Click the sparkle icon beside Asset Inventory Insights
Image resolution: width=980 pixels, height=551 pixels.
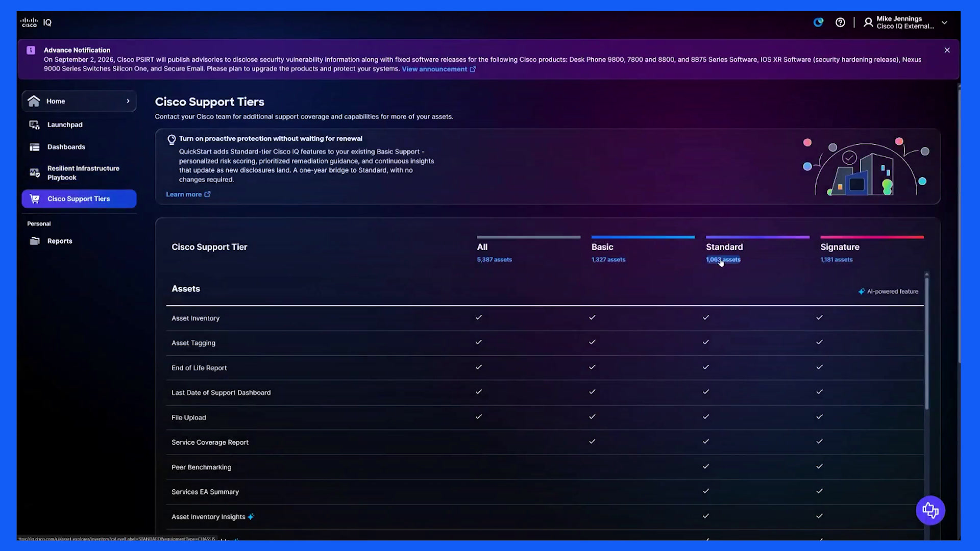251,517
